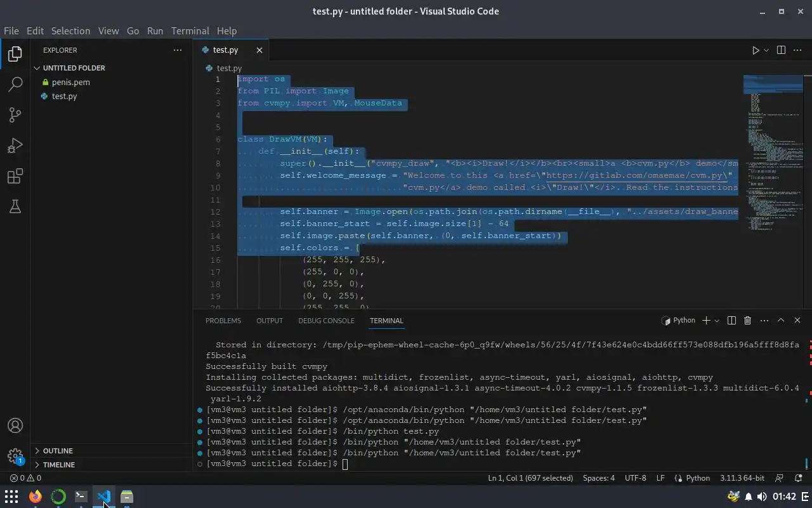Open the applications grid launcher

(11, 497)
